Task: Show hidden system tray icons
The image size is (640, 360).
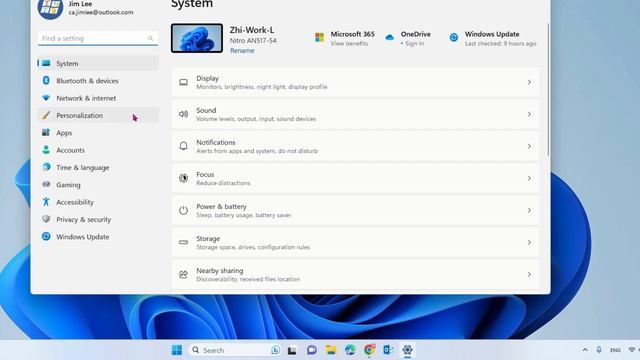Action: click(585, 350)
